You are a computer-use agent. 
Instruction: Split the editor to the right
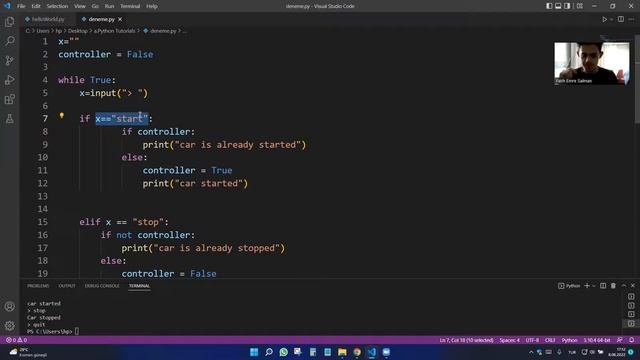click(620, 19)
